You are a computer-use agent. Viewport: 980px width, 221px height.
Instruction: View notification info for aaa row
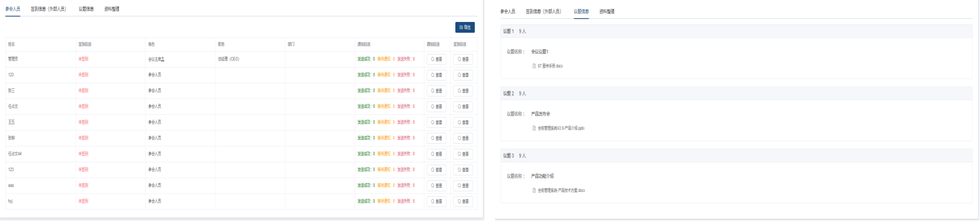point(436,185)
